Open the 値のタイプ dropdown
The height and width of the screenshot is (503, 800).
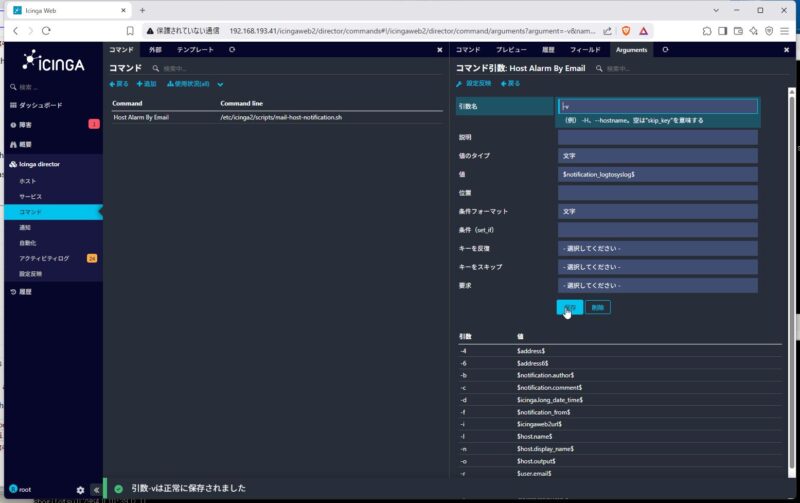[x=658, y=156]
